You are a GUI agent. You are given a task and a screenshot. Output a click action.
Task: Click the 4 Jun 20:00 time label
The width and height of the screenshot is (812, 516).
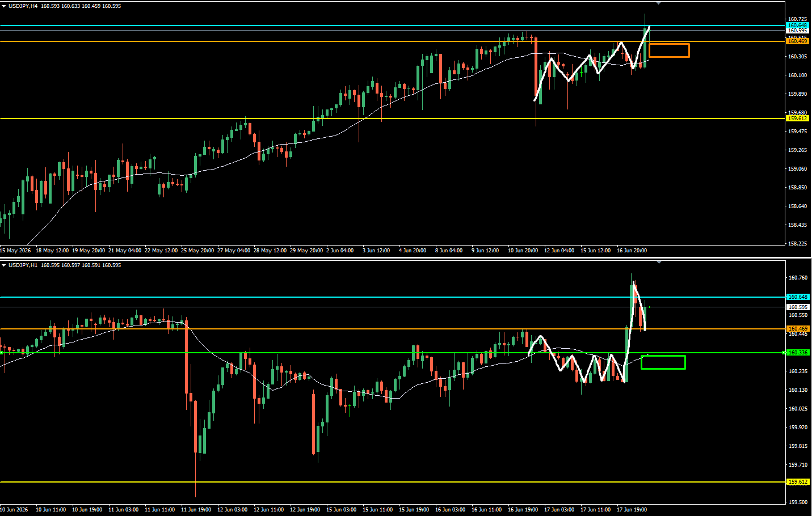click(x=413, y=251)
